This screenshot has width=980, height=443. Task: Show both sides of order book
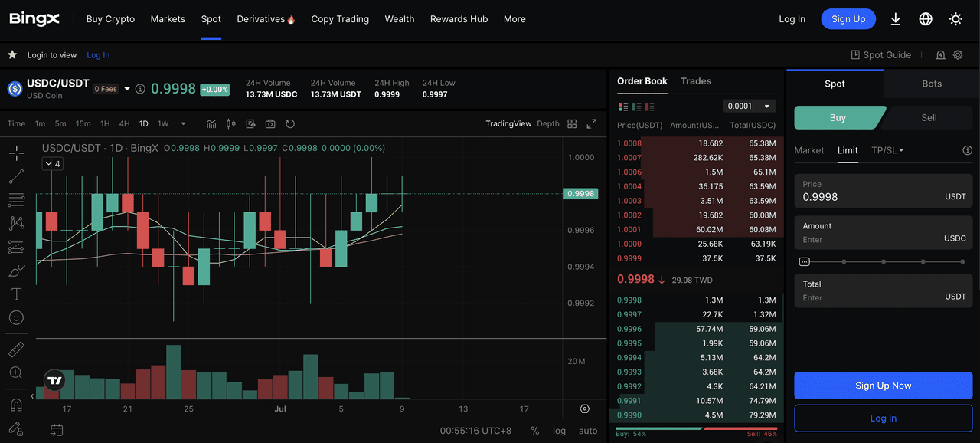(x=623, y=107)
